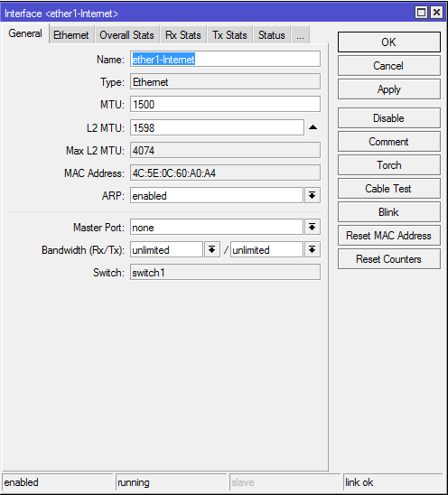Screen dimensions: 448x495
Task: Click the Blink button
Action: click(389, 212)
